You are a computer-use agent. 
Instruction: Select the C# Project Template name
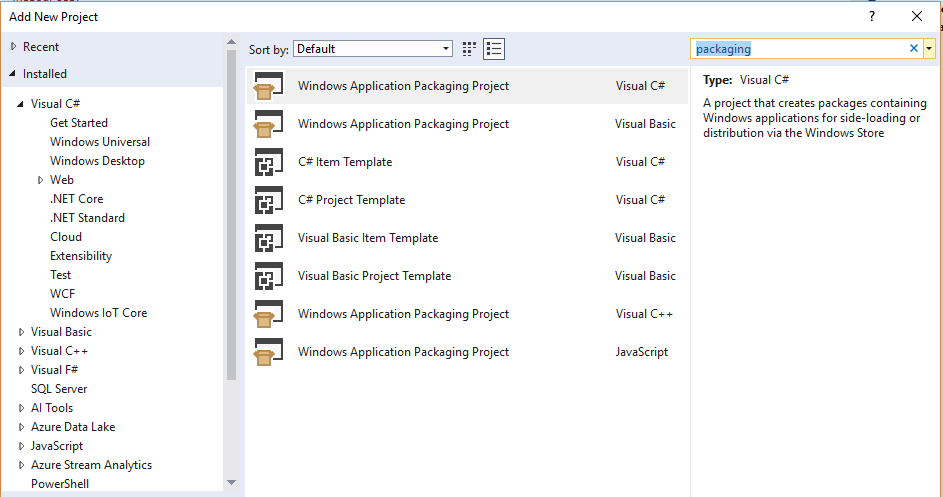[351, 200]
